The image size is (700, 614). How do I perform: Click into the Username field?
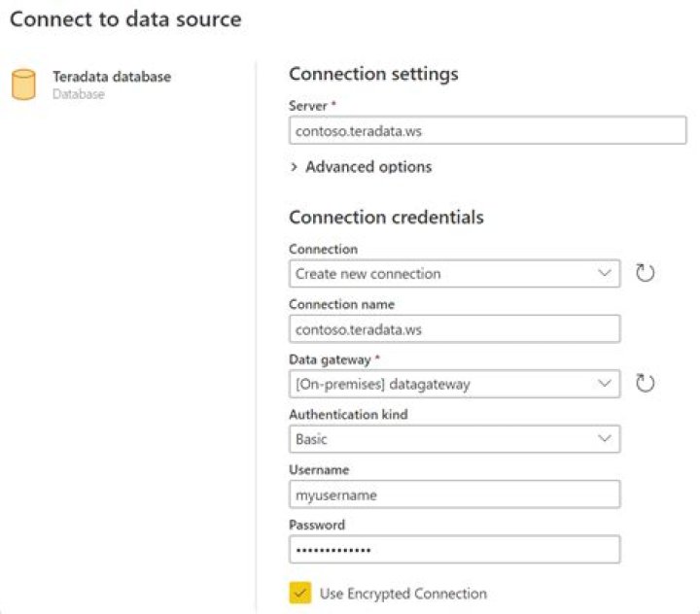454,495
